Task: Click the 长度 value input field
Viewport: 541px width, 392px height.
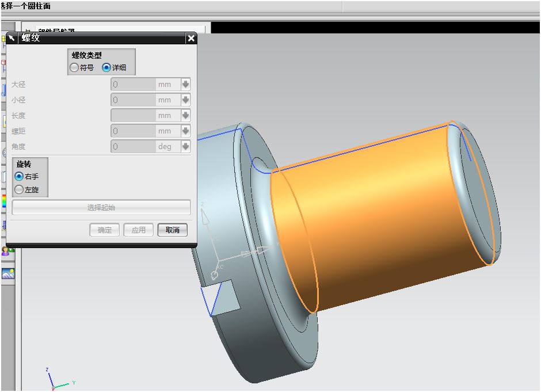Action: 133,115
